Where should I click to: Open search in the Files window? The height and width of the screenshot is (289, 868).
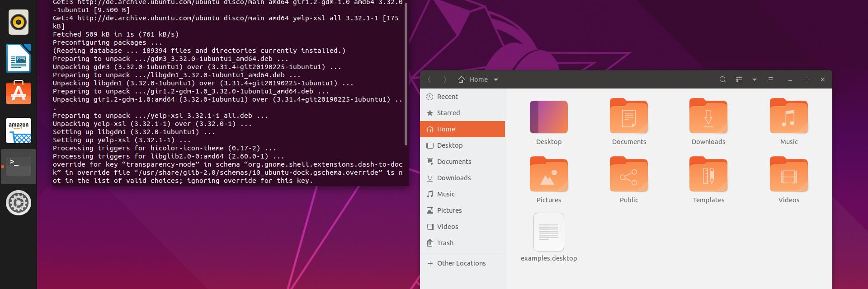tap(722, 79)
